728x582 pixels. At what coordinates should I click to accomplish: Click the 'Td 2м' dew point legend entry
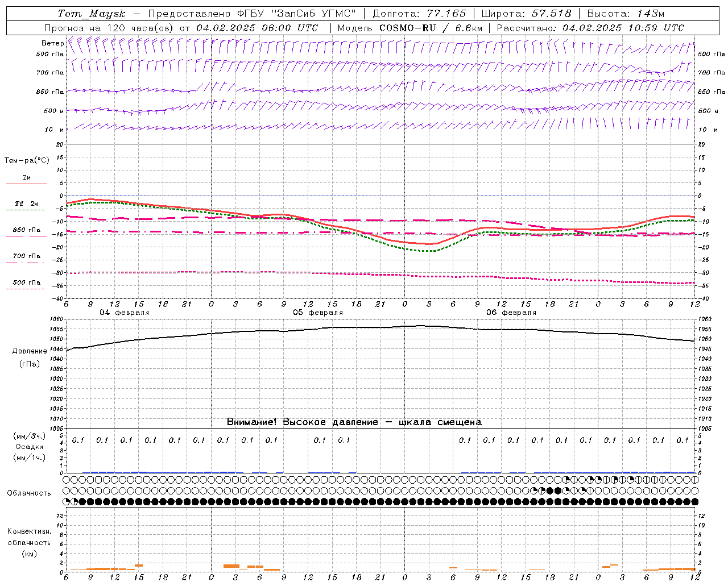click(x=26, y=203)
